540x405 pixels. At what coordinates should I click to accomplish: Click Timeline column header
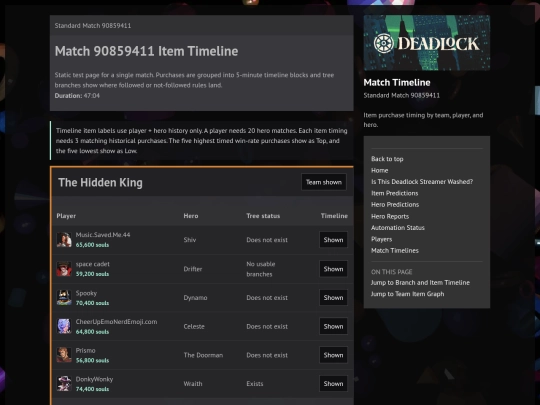tap(334, 216)
